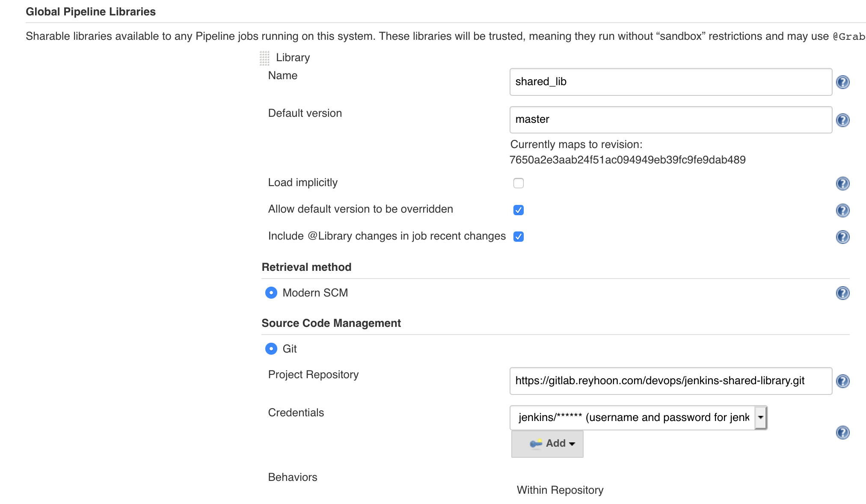Click help icon next to Name field
866x504 pixels.
842,82
